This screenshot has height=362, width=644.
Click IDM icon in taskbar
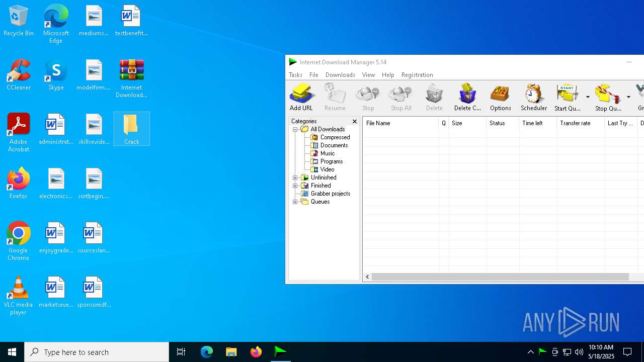(280, 352)
